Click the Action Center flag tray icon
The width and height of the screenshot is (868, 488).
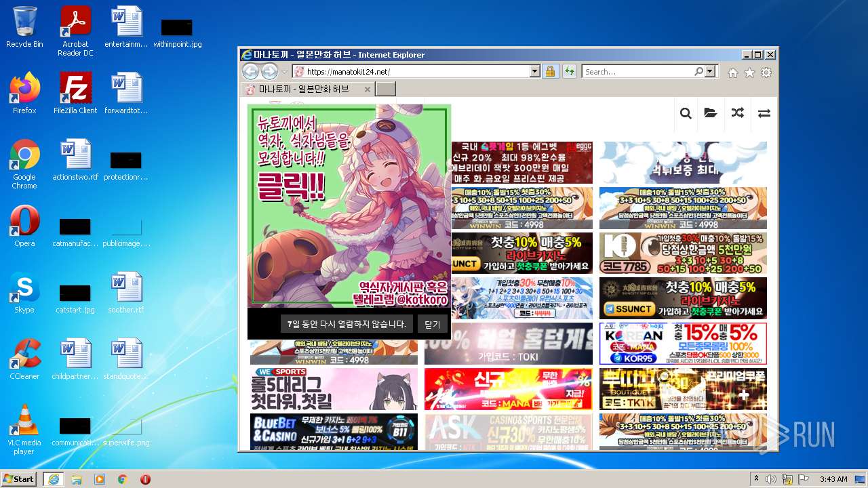pos(804,479)
